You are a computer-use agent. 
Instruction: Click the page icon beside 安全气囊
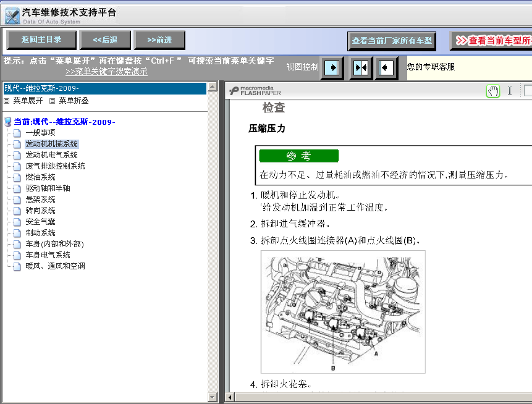point(17,222)
